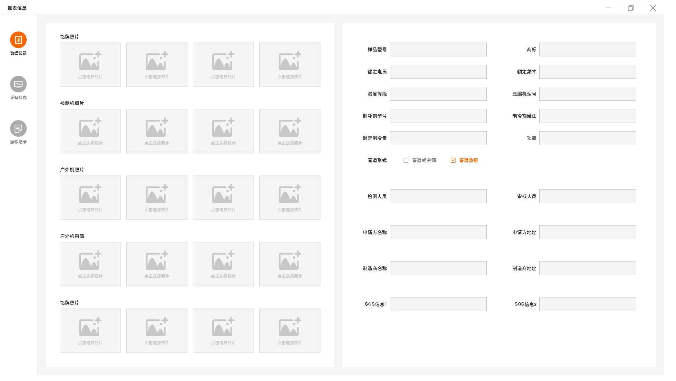Focus seventh-row left input field in form
This screenshot has width=676, height=381.
coord(438,232)
